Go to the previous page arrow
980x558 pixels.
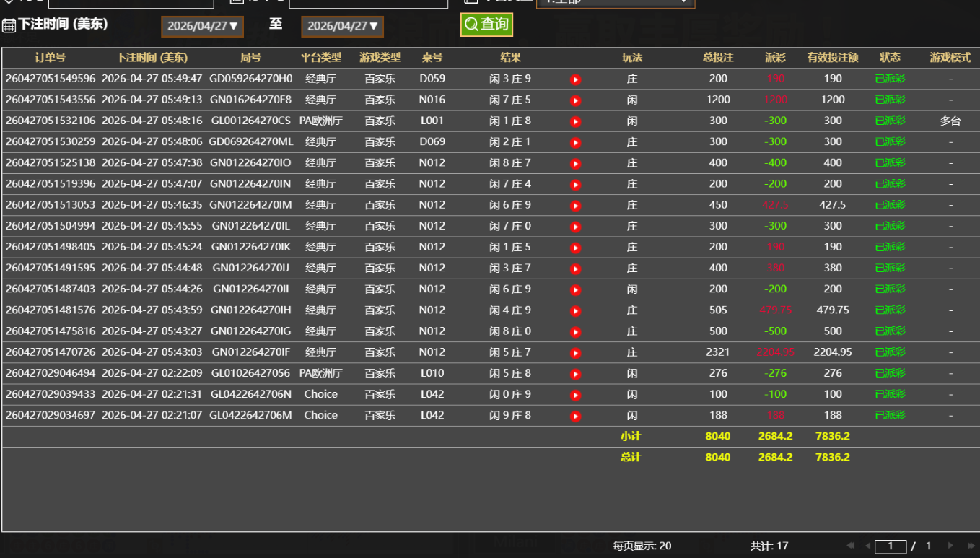pyautogui.click(x=868, y=546)
